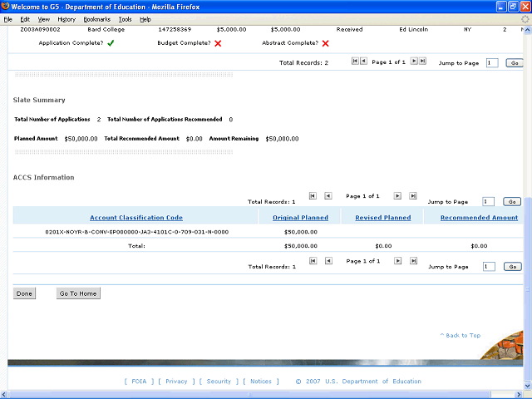
Task: Click previous-page icon above ACCS table
Action: point(328,196)
